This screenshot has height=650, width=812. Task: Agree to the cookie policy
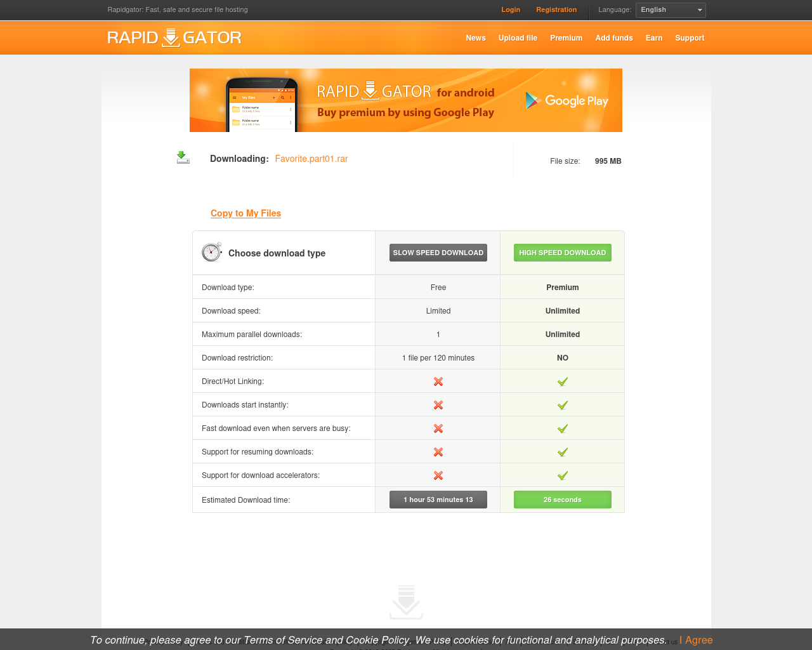697,640
